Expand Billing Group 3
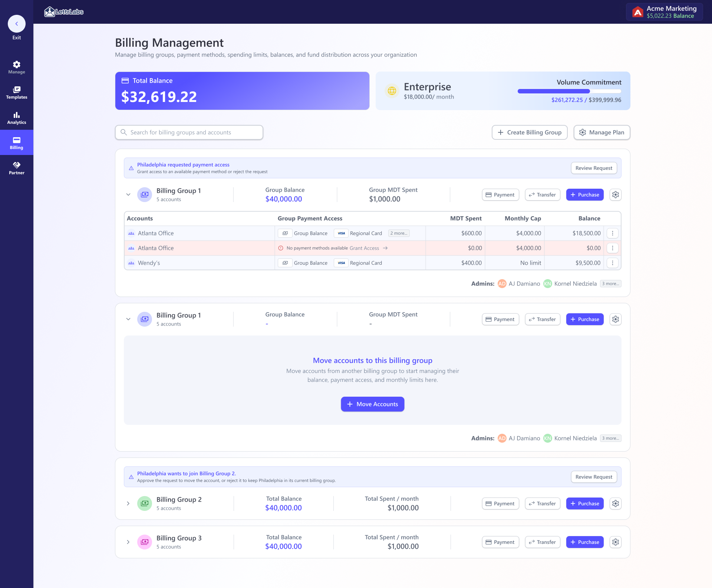This screenshot has height=588, width=712. [128, 542]
